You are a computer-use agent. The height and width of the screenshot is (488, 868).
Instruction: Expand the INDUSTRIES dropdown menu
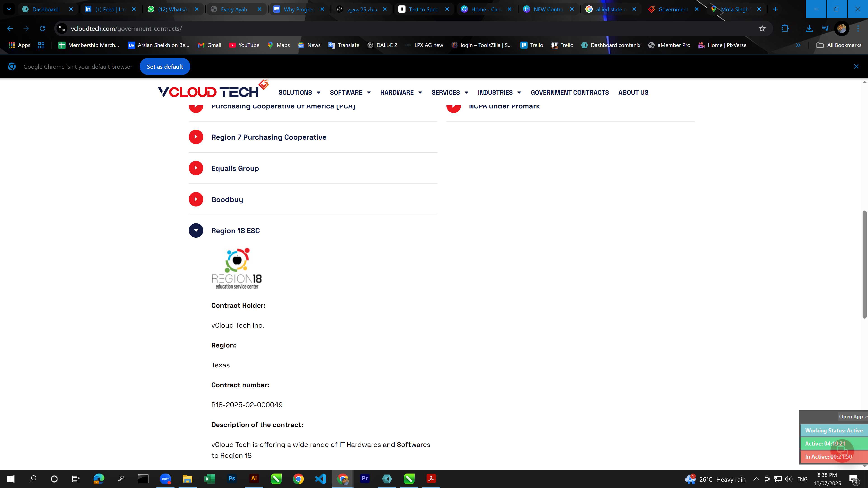499,93
